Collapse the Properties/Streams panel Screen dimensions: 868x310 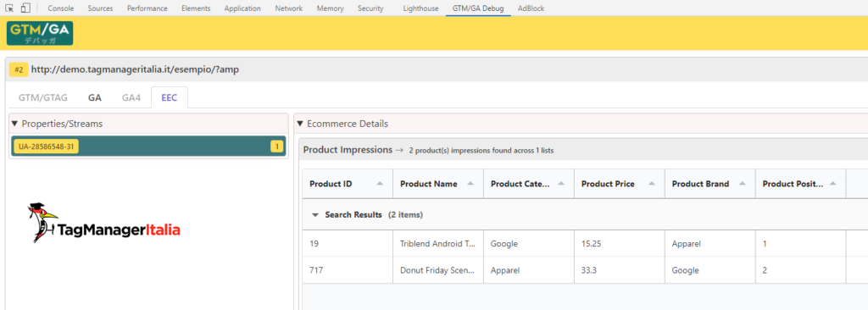click(x=14, y=124)
